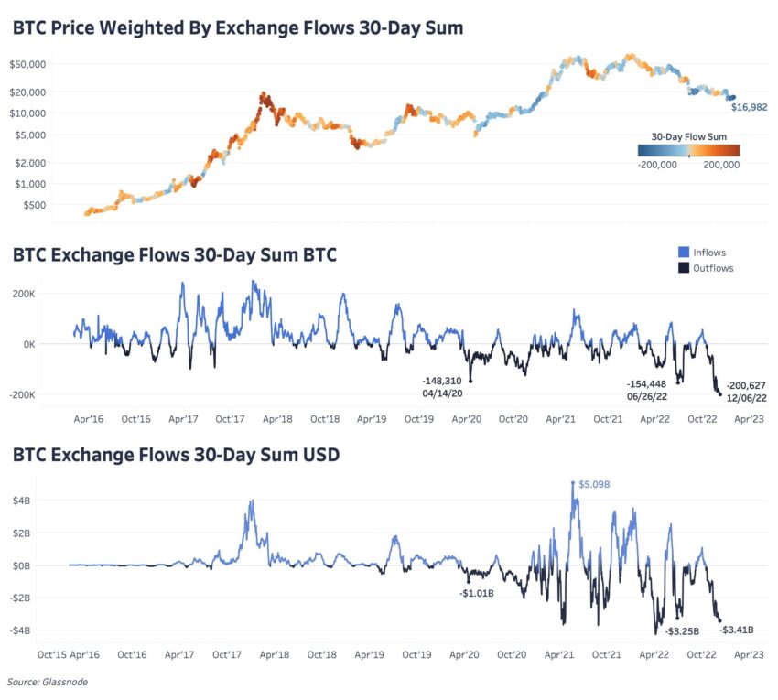The height and width of the screenshot is (700, 778).
Task: Open the Source: Glassnode credit
Action: tap(48, 682)
